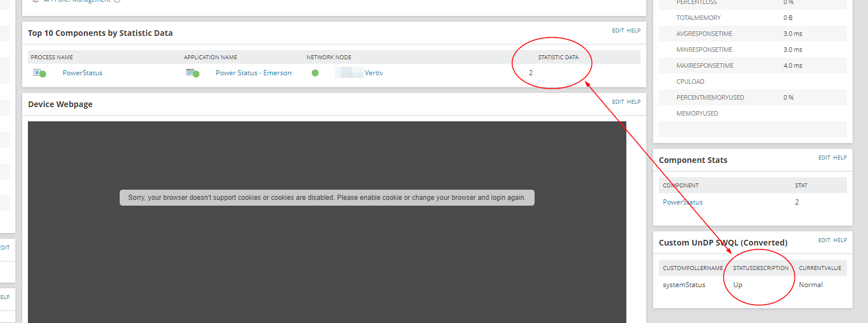Click the 0 B total memory value

[x=788, y=18]
